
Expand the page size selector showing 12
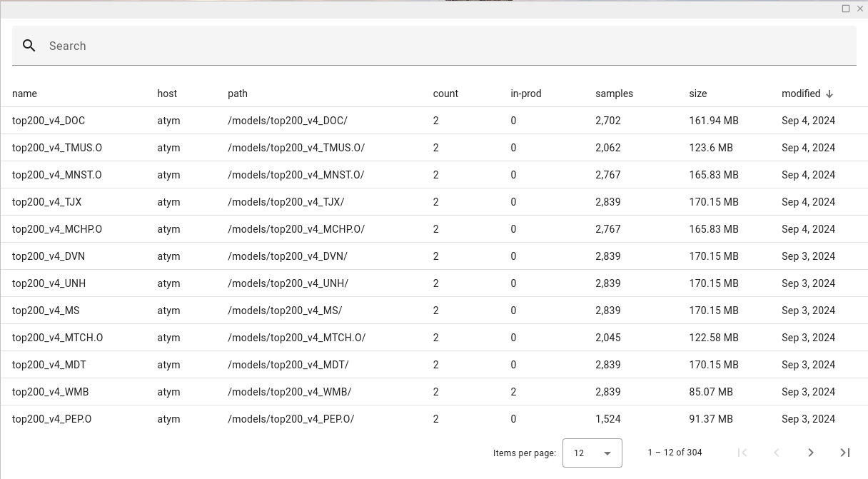click(592, 453)
